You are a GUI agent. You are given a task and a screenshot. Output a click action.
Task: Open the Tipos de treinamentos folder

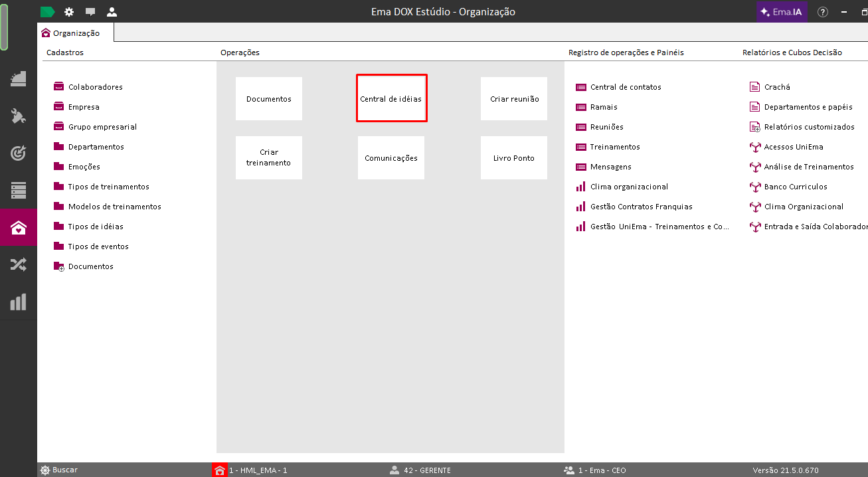108,187
